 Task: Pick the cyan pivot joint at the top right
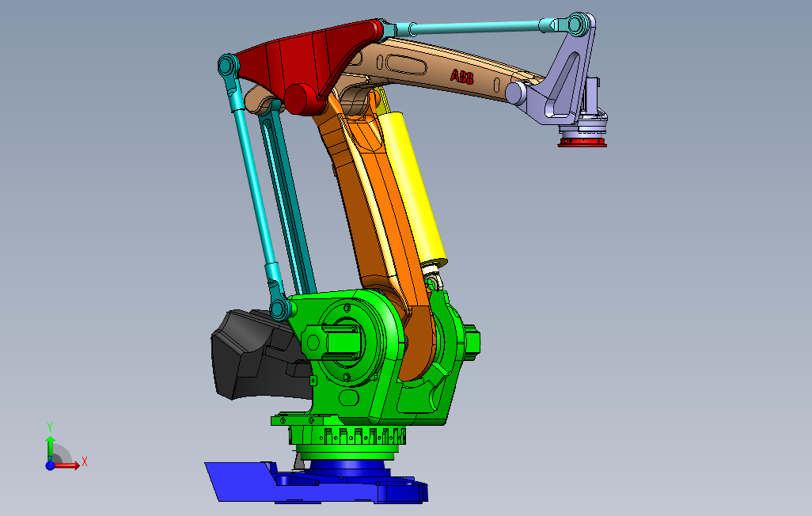click(x=579, y=24)
